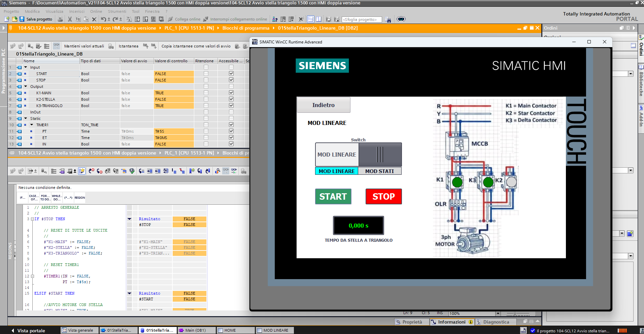Enable Ritenzione checkbox for K1-MAIN row
Viewport: 644px width, 334px height.
(x=206, y=93)
